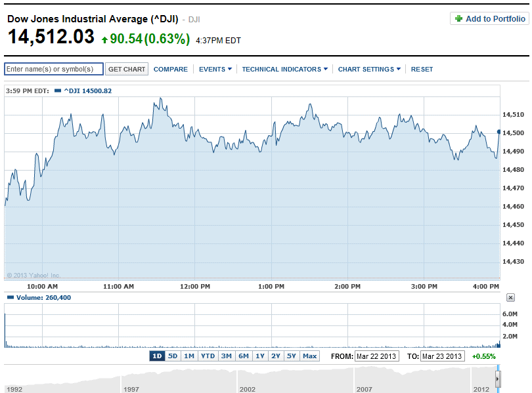Close the Volume panel with the X

(510, 297)
